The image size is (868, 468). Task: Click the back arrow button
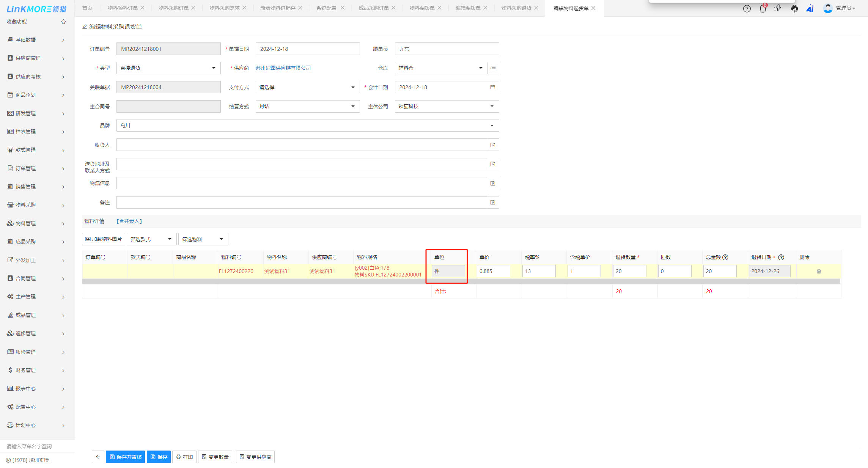(98, 457)
